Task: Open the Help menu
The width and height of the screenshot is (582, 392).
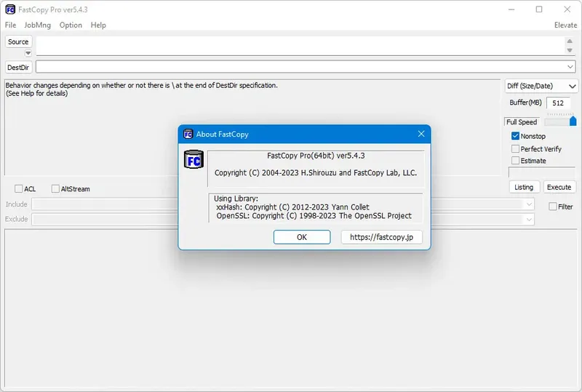Action: pyautogui.click(x=98, y=25)
